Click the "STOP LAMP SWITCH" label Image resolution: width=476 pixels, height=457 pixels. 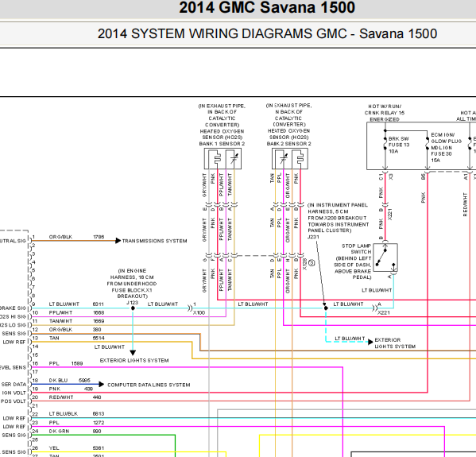(356, 249)
